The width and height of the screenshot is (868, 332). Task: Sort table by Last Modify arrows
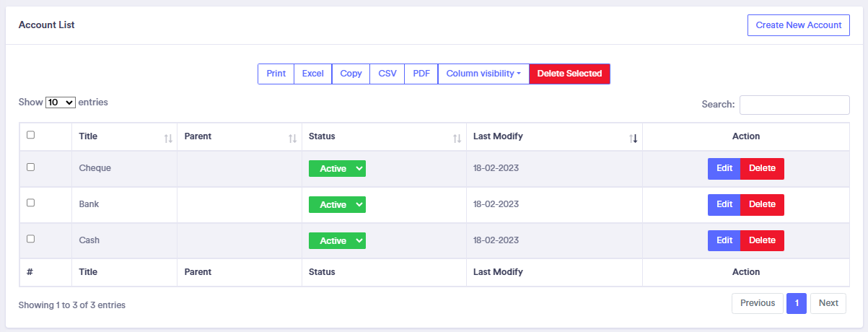(x=633, y=138)
